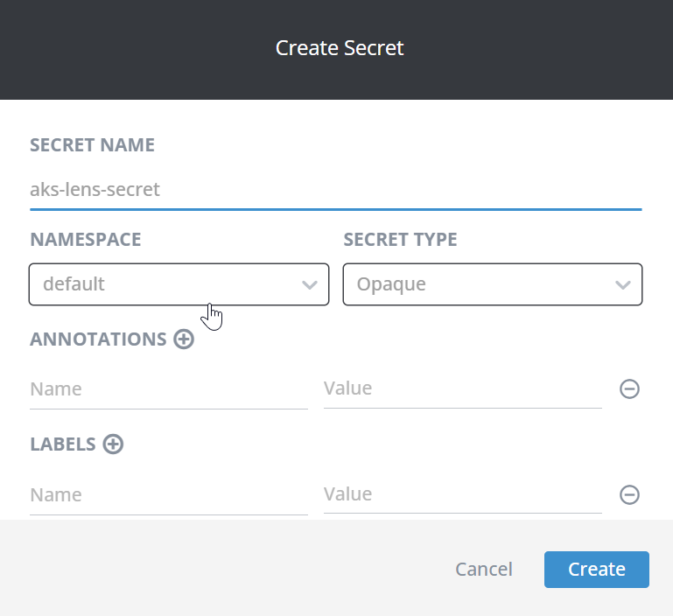Cancel the Create Secret dialog

pos(483,570)
